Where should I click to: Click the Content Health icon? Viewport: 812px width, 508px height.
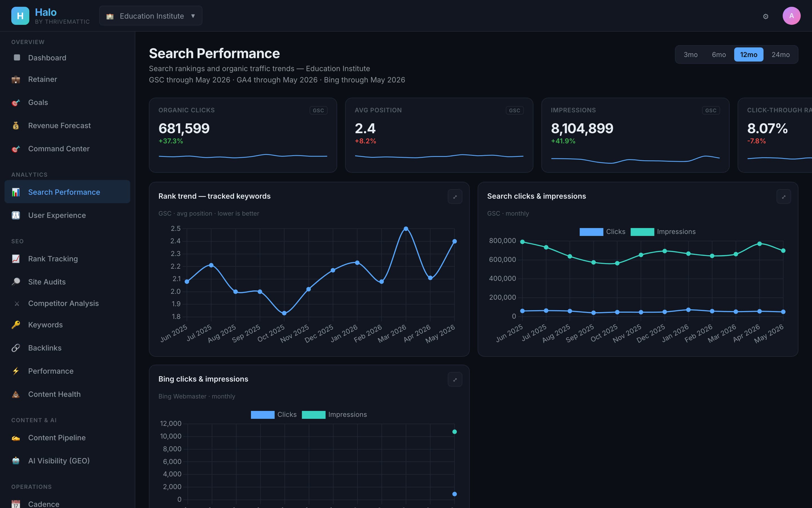point(16,395)
